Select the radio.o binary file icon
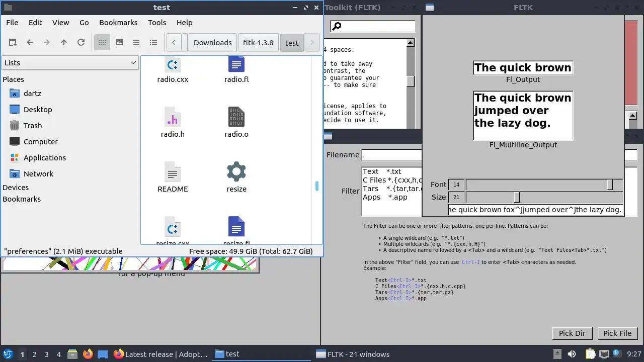Image resolution: width=644 pixels, height=362 pixels. (236, 117)
